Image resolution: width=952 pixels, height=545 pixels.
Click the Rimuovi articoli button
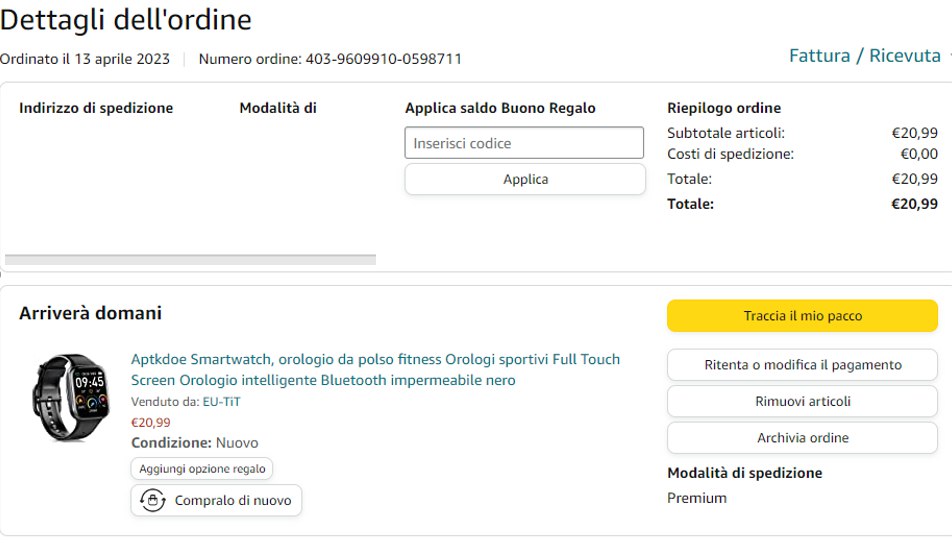[802, 401]
